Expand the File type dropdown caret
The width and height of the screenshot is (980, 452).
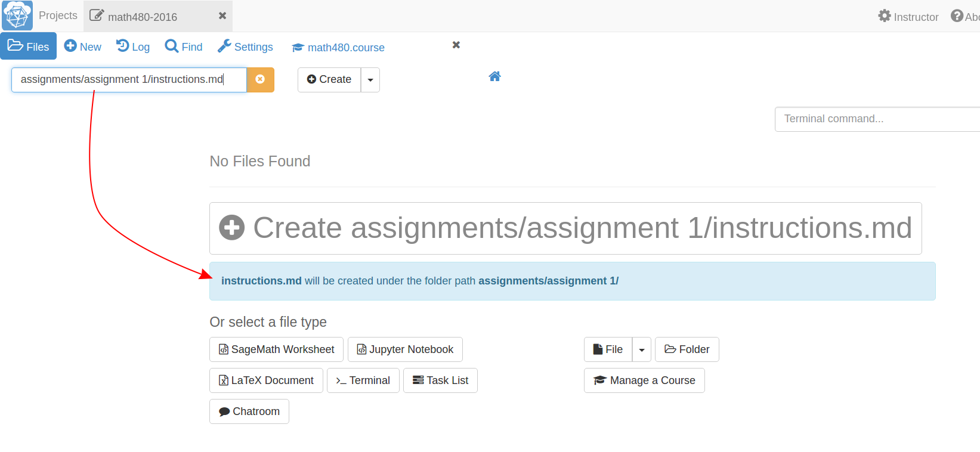642,350
